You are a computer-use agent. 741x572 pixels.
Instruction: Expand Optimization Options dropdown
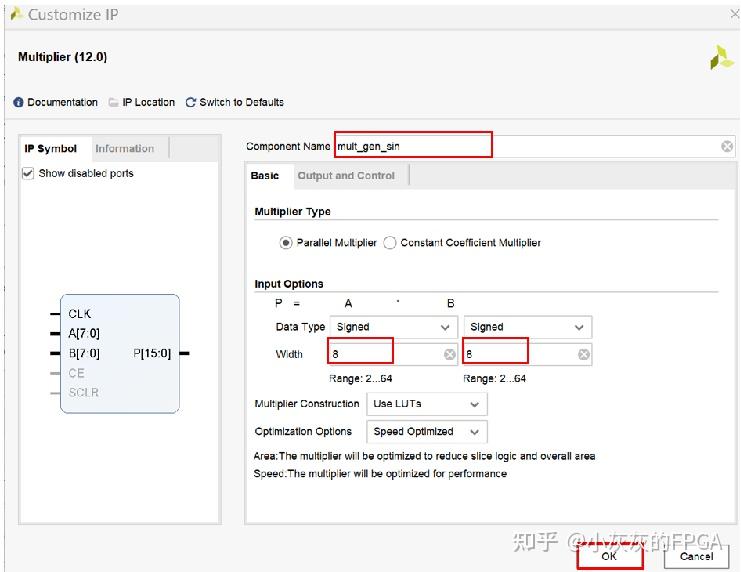[x=426, y=432]
